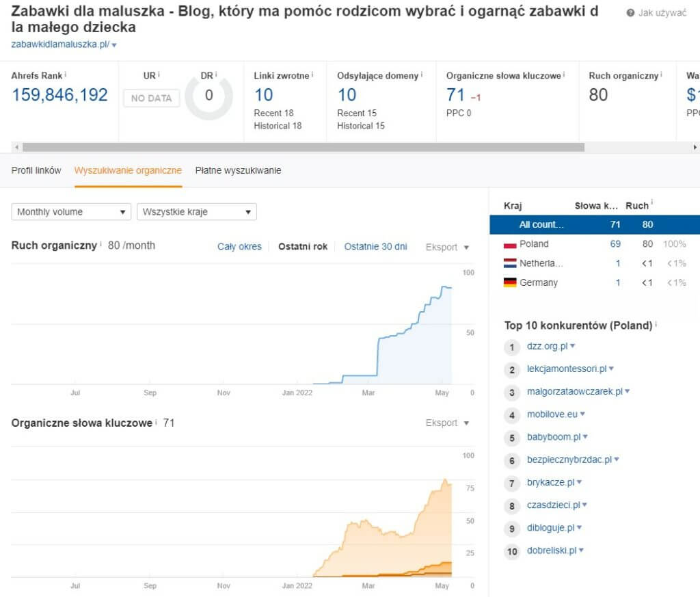Image resolution: width=700 pixels, height=597 pixels.
Task: Expand dropdown arrow next to dobreliski.pl
Action: point(581,550)
